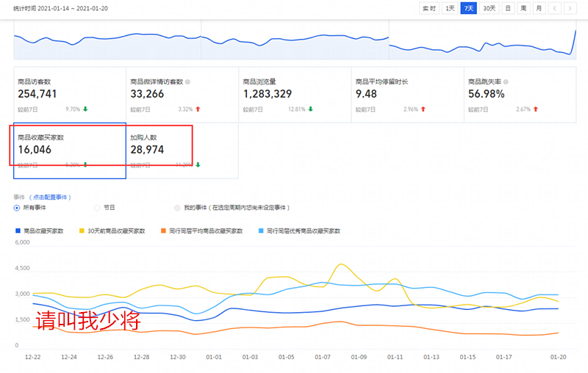The image size is (588, 373).
Task: Click the 12.81% change figure
Action: (x=297, y=109)
